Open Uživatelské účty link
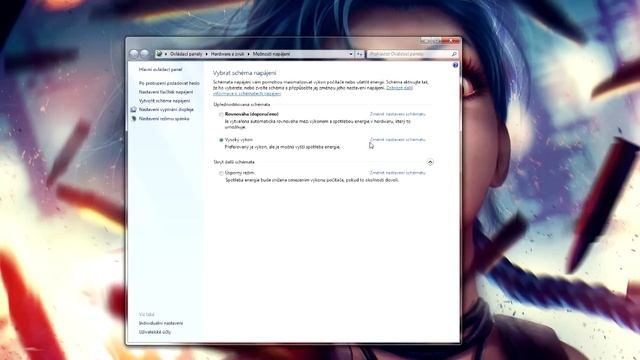This screenshot has height=360, width=640. click(155, 332)
